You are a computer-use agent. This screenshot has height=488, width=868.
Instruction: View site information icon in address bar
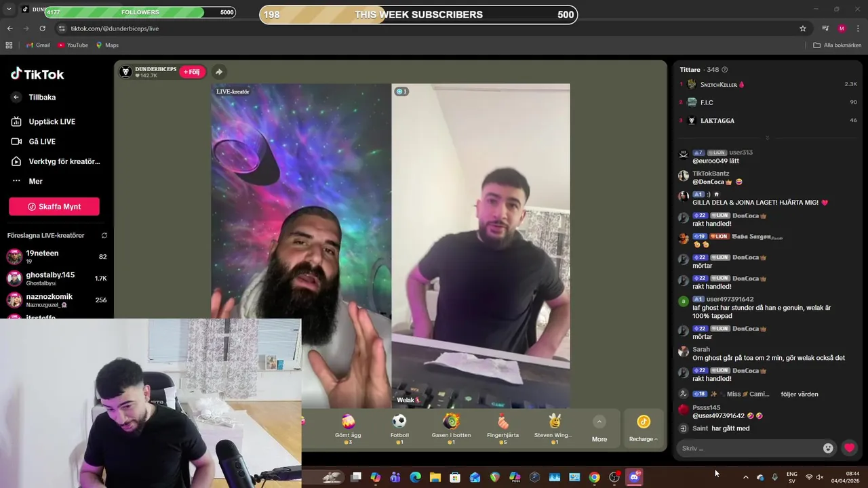pyautogui.click(x=62, y=28)
